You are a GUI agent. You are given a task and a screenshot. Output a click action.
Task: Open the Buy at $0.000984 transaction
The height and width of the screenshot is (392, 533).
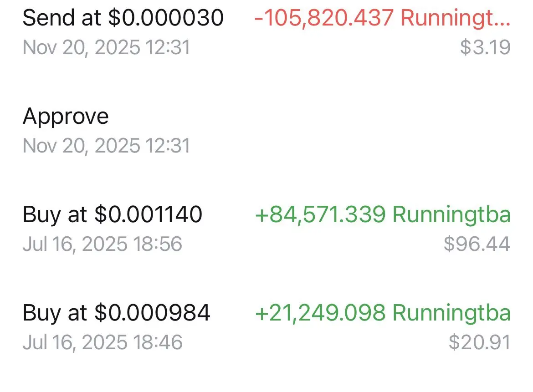(266, 327)
